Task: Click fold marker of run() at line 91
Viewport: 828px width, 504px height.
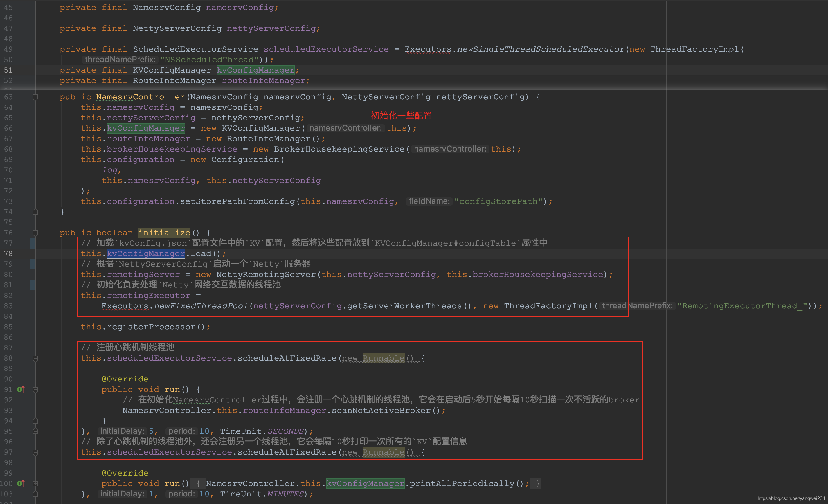Action: point(35,390)
